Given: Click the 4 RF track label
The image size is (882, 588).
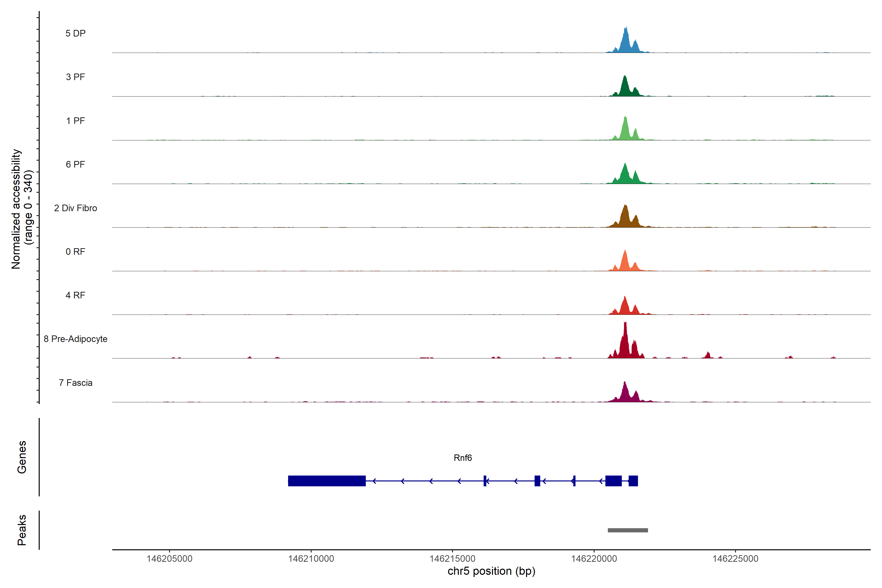Looking at the screenshot, I should (x=75, y=295).
